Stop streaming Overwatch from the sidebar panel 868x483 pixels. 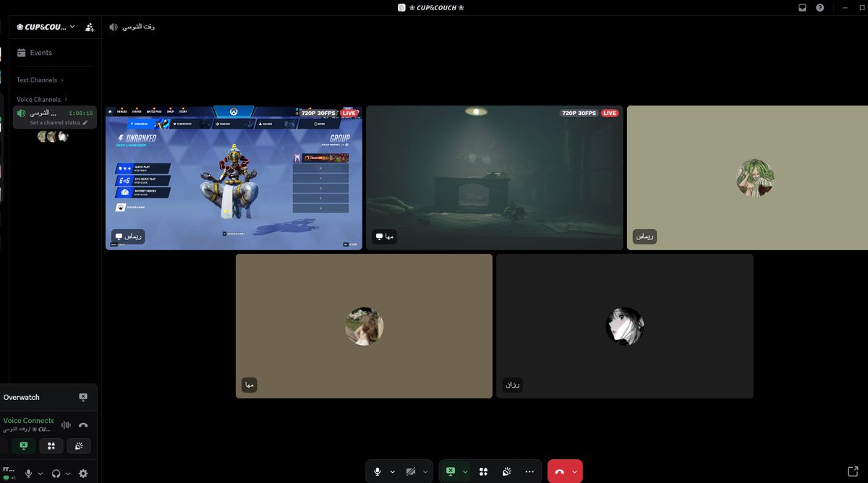coord(83,397)
